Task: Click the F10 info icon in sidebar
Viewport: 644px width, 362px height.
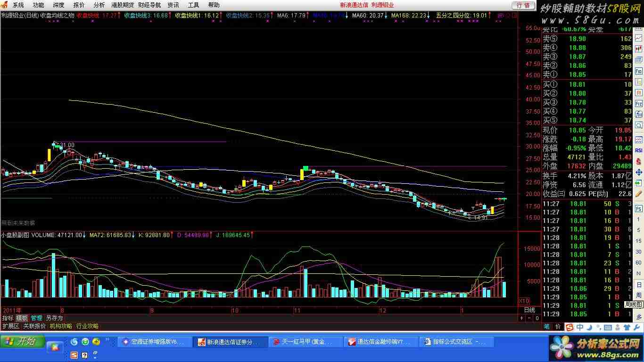Action: pos(639,71)
